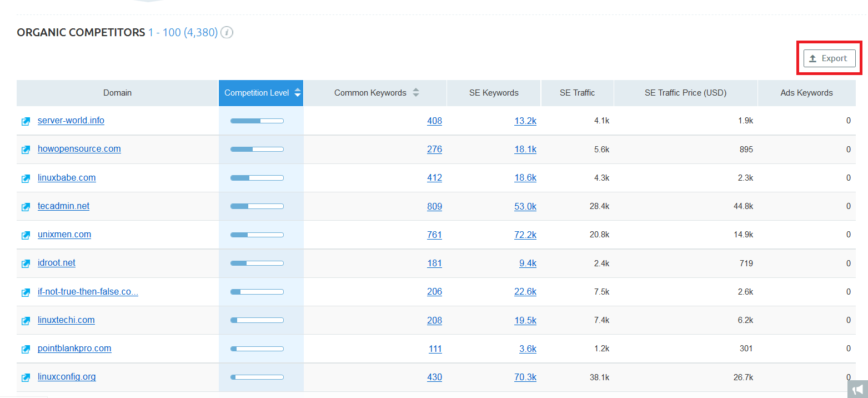Open common keywords 412 for linuxbabe.com

(x=434, y=178)
